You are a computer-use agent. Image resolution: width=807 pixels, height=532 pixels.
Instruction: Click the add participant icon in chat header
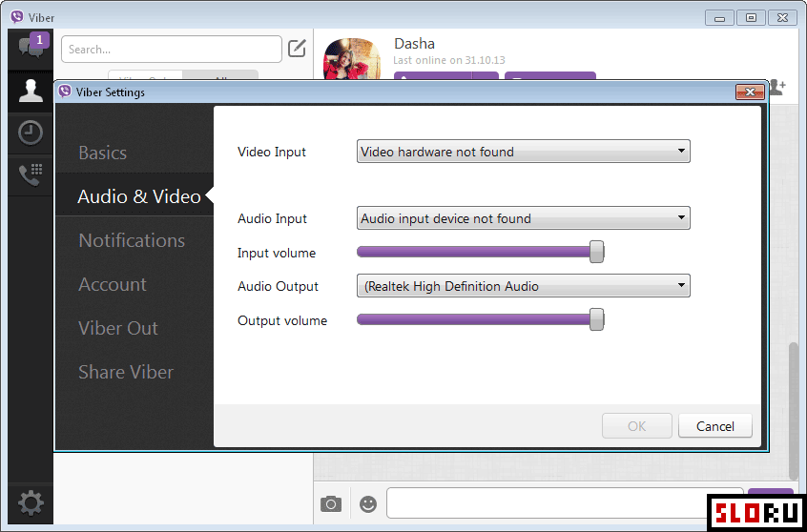coord(778,88)
